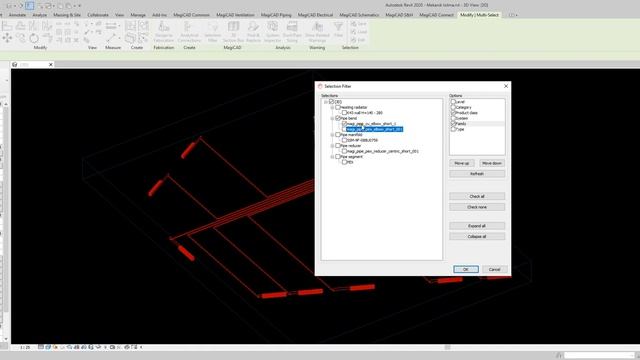640x360 pixels.
Task: Open MagiCAD Electrical tab
Action: [315, 15]
